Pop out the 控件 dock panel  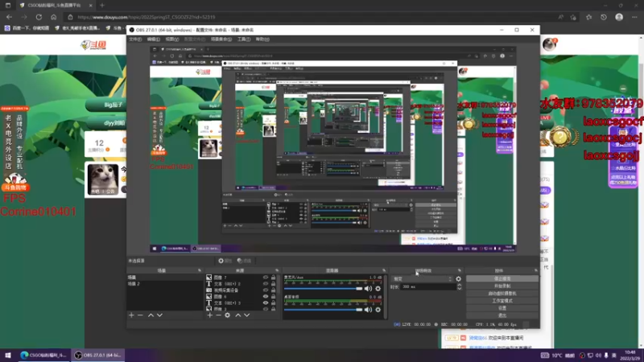(x=535, y=270)
